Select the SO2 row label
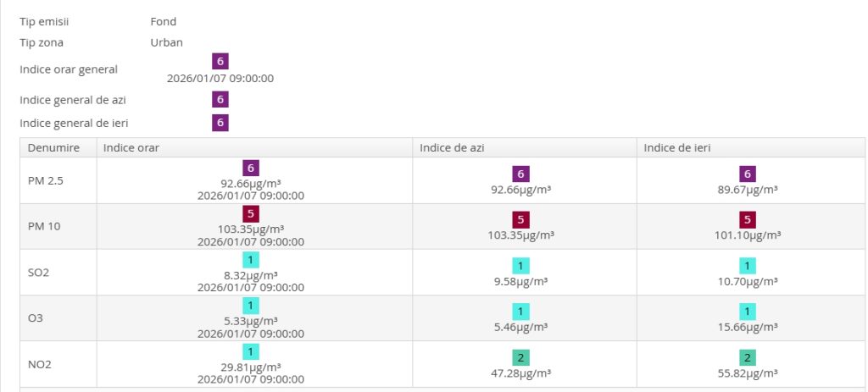 coord(40,272)
